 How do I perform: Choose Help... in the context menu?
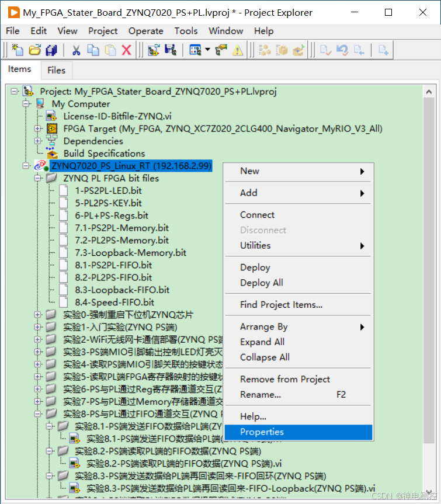pyautogui.click(x=298, y=416)
